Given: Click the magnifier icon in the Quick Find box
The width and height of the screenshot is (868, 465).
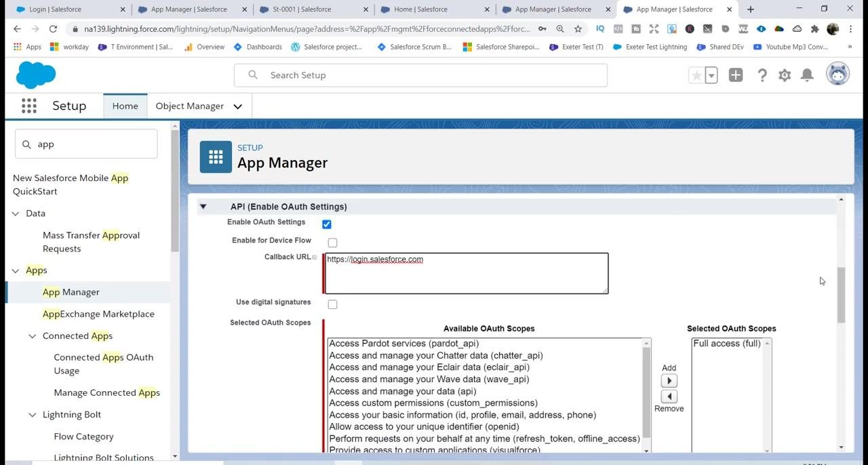Looking at the screenshot, I should coord(27,144).
